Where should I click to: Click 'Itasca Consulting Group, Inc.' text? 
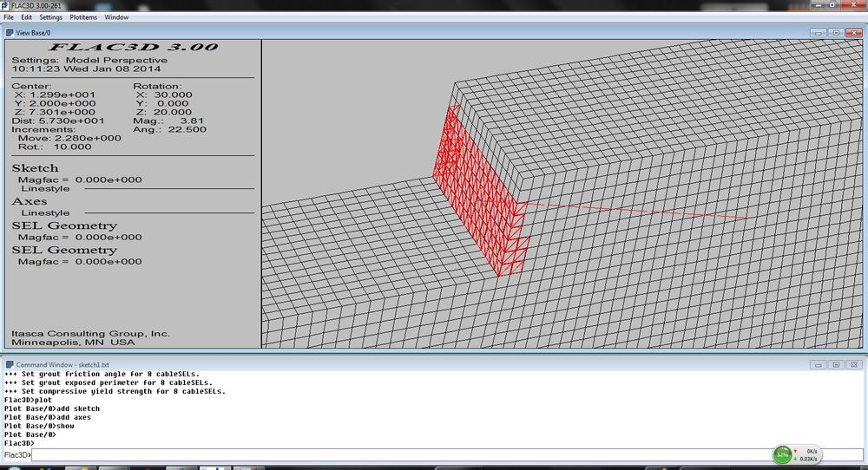point(90,334)
